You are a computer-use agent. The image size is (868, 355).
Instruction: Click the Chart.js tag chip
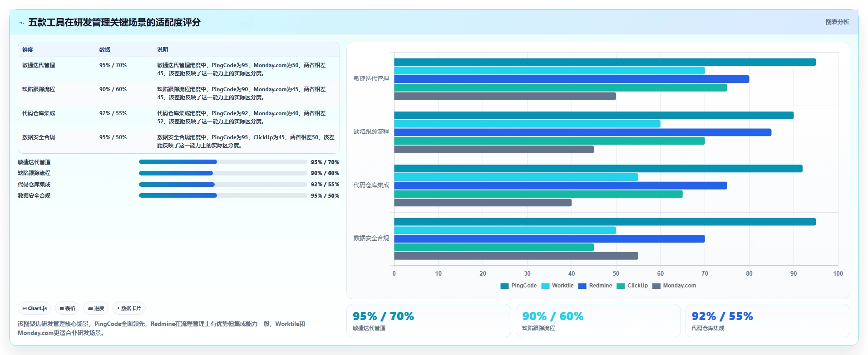pyautogui.click(x=35, y=308)
